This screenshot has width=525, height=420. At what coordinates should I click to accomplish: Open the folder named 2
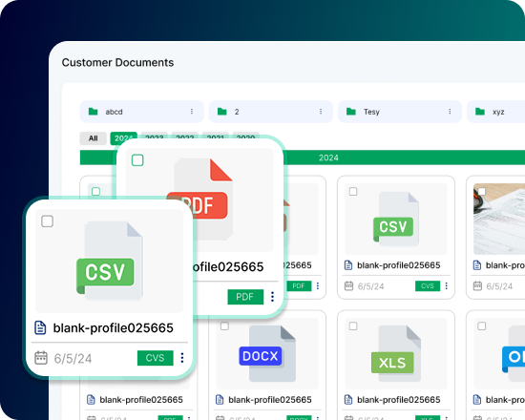tap(271, 112)
